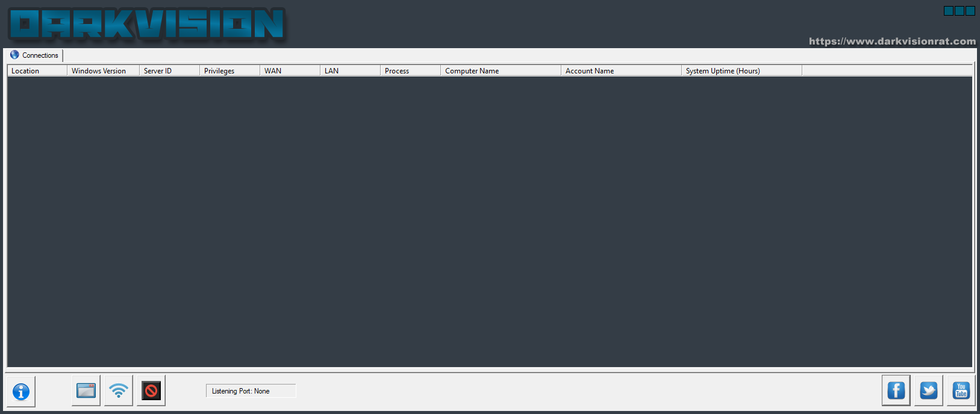
Task: Sort by System Uptime (Hours) column
Action: click(741, 71)
